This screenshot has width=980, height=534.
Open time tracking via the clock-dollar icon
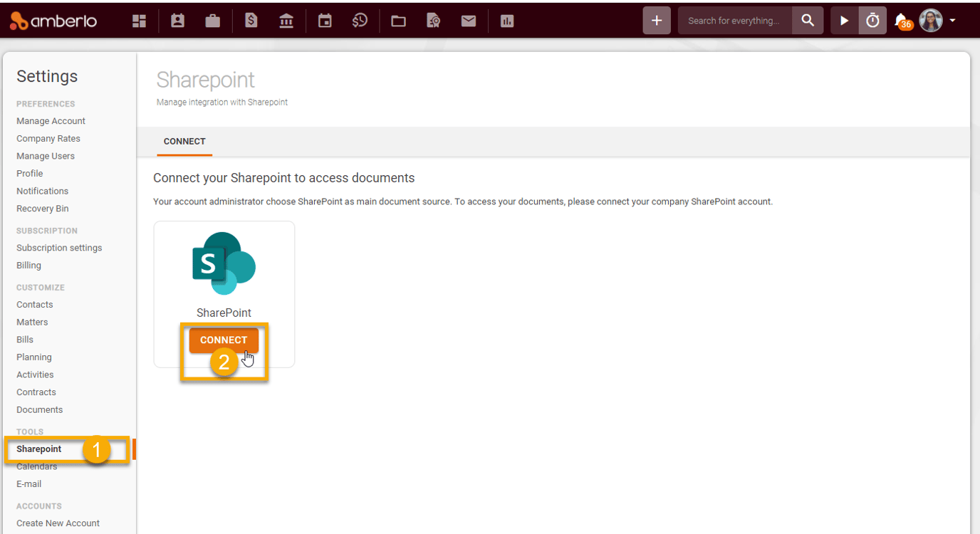tap(360, 20)
